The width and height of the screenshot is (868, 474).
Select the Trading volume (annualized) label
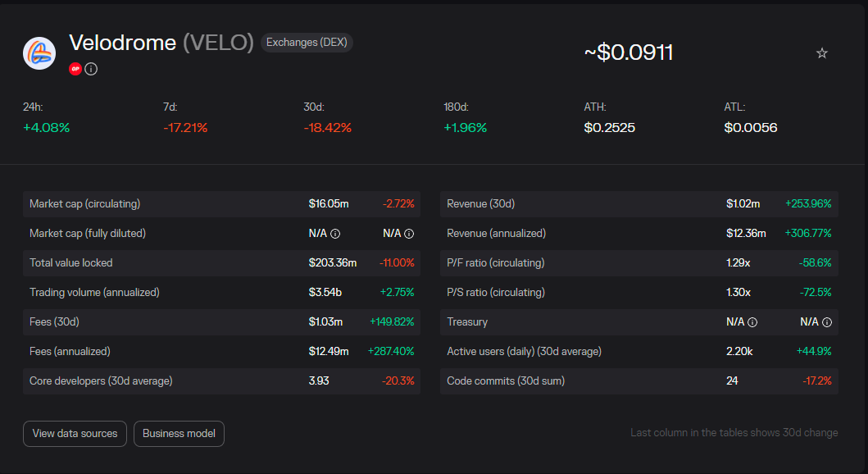pyautogui.click(x=94, y=293)
